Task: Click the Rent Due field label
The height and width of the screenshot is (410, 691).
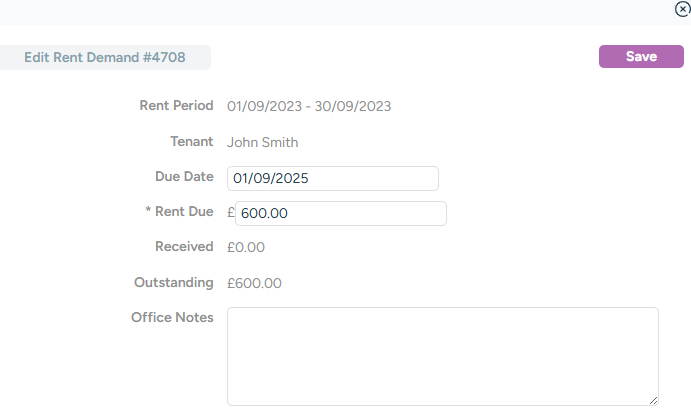Action: [x=179, y=211]
